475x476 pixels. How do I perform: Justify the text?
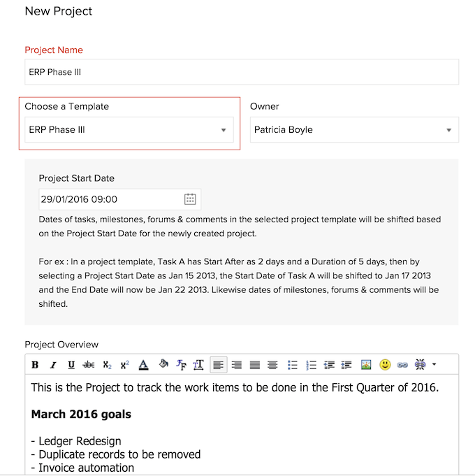(x=255, y=365)
